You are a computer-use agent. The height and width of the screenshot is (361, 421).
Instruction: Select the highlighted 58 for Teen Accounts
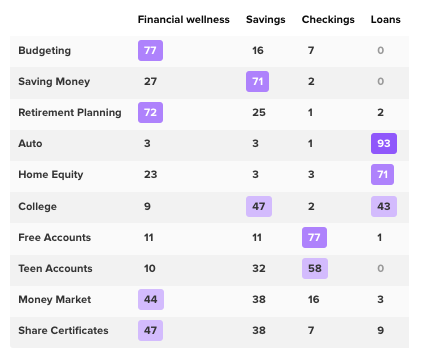point(315,268)
